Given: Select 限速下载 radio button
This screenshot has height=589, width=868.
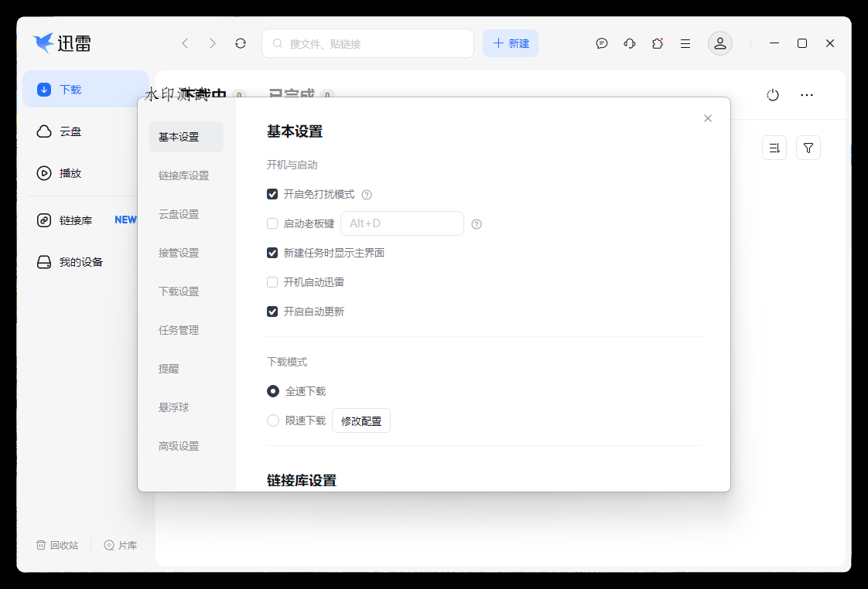Looking at the screenshot, I should (x=273, y=420).
